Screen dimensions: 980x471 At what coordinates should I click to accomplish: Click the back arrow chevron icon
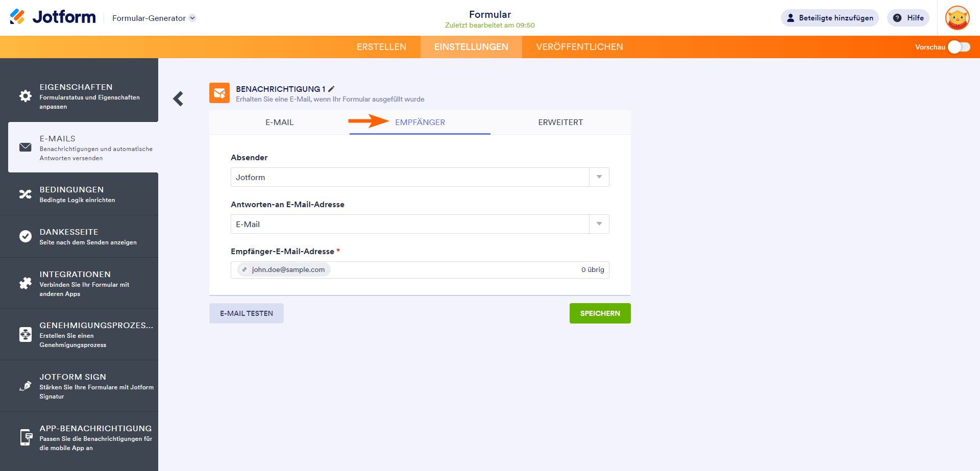pyautogui.click(x=178, y=98)
